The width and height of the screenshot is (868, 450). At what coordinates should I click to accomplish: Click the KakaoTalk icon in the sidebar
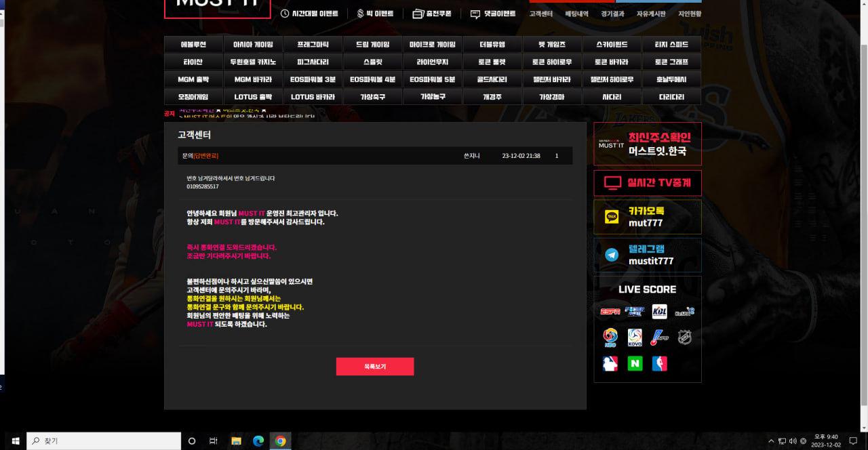(612, 217)
